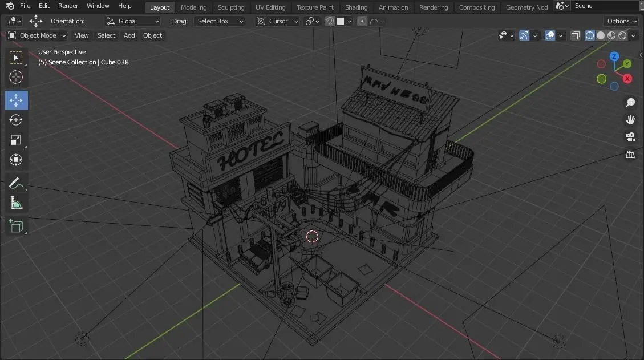Switch to material preview shading
Image resolution: width=644 pixels, height=360 pixels.
(x=611, y=36)
